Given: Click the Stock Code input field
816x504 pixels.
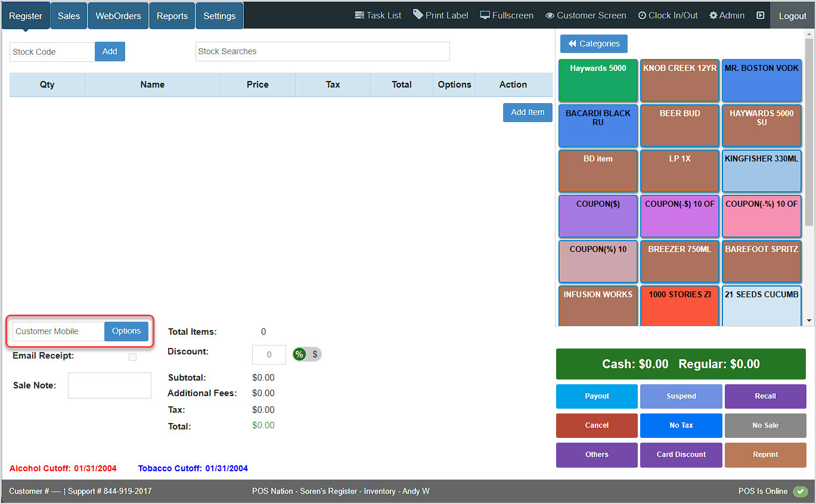Looking at the screenshot, I should [52, 52].
